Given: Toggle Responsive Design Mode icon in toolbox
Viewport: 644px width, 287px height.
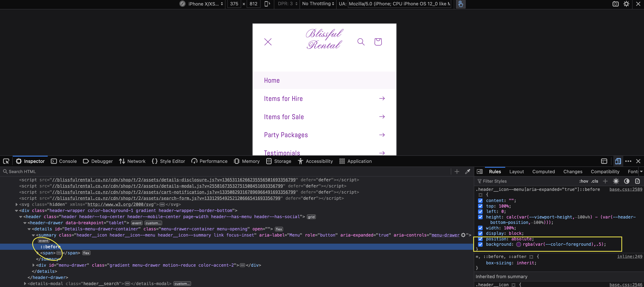Looking at the screenshot, I should pyautogui.click(x=618, y=161).
